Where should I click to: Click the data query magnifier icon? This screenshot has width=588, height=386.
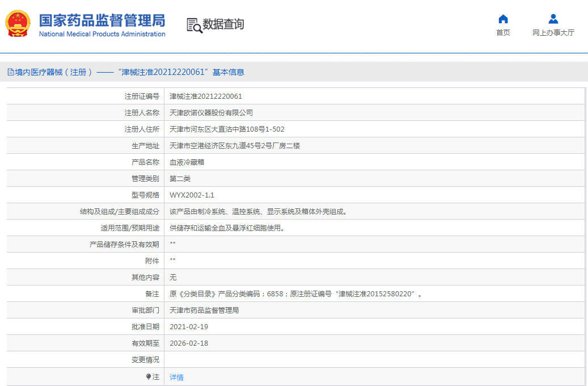click(194, 25)
